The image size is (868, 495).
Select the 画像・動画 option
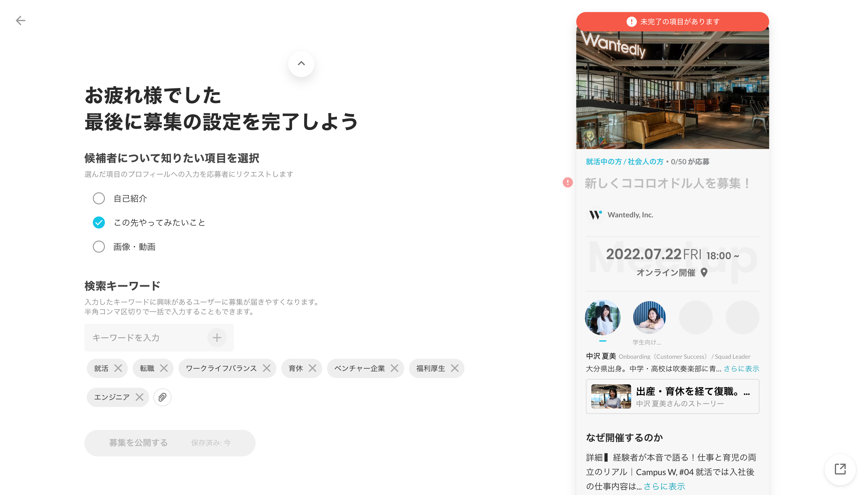click(99, 247)
